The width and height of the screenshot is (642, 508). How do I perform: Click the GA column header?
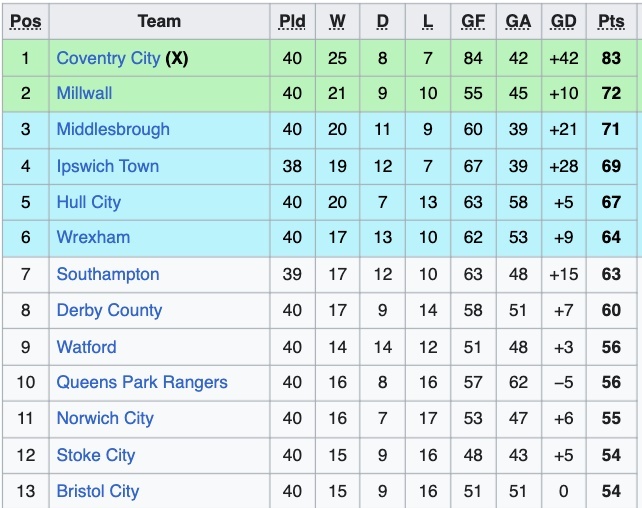coord(518,21)
